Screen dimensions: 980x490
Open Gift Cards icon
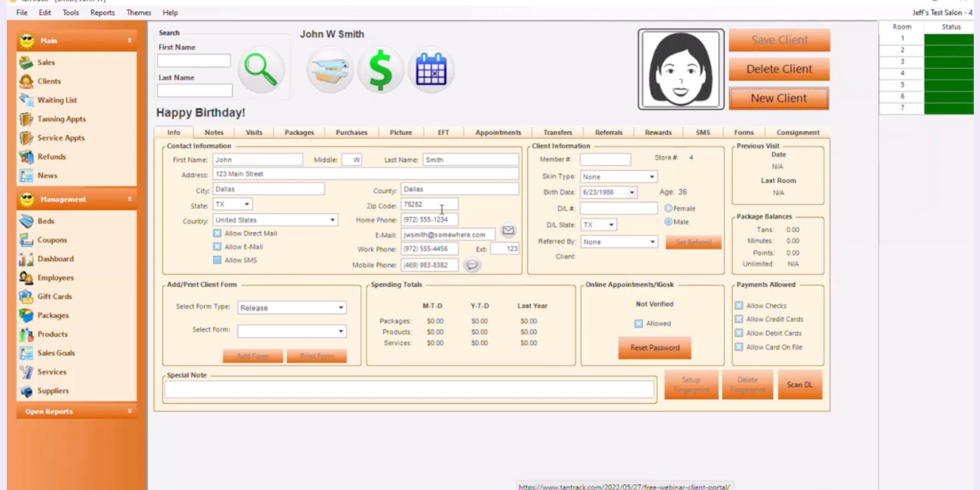[26, 296]
